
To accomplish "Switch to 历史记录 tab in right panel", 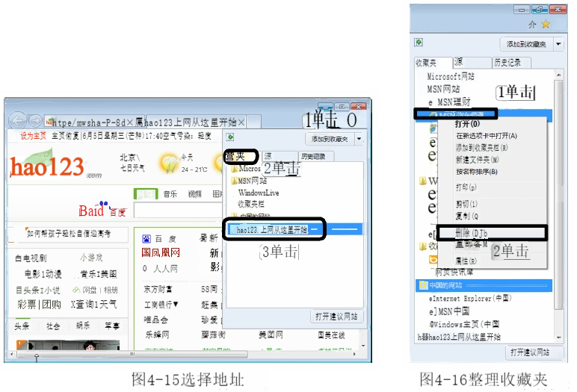I will pyautogui.click(x=511, y=63).
